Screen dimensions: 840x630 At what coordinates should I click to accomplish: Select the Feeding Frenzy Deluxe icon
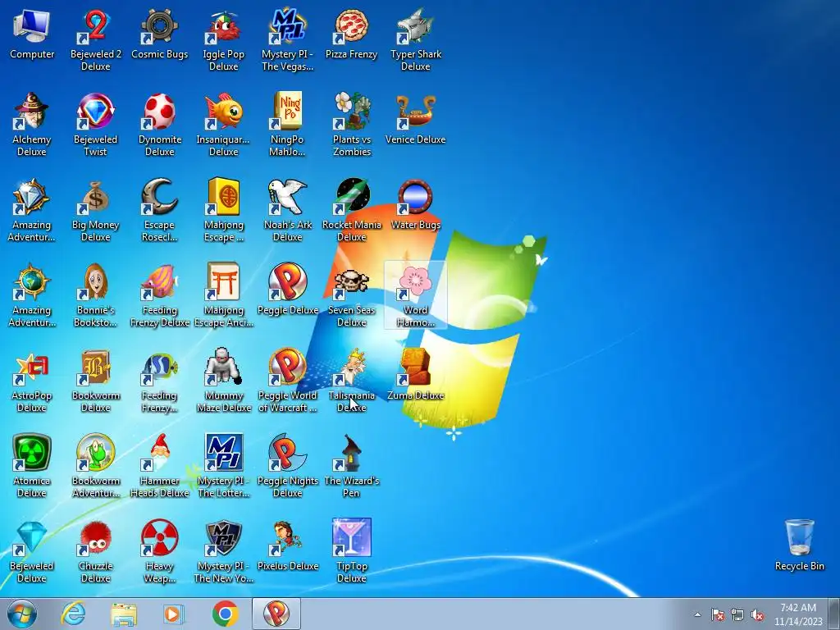(160, 295)
